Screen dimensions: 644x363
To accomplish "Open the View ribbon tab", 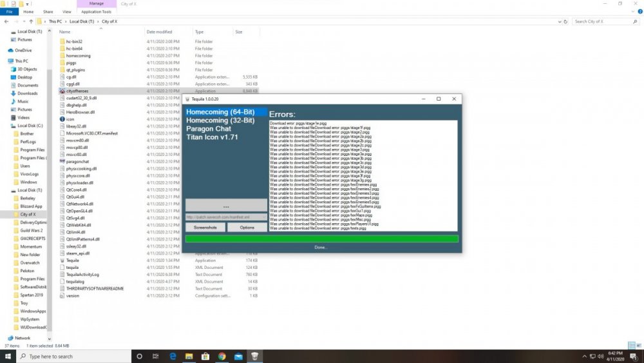I will point(67,12).
